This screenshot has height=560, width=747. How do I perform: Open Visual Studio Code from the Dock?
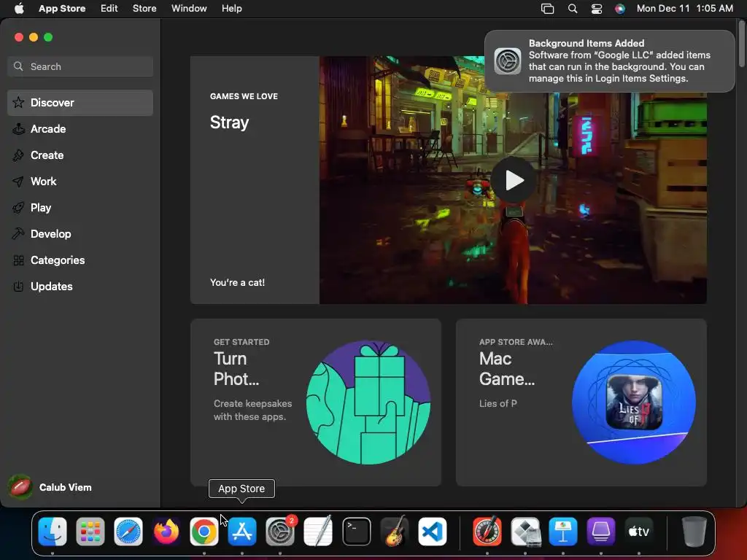coord(433,532)
